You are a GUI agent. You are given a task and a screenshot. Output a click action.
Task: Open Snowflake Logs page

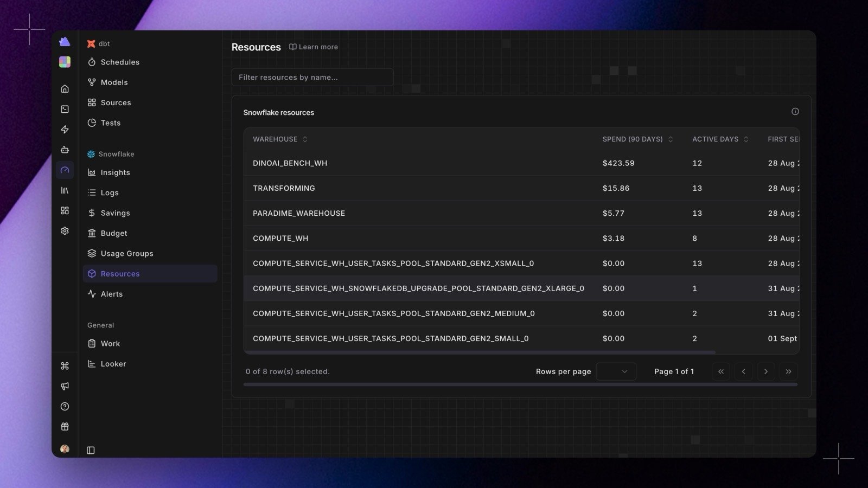pyautogui.click(x=150, y=192)
